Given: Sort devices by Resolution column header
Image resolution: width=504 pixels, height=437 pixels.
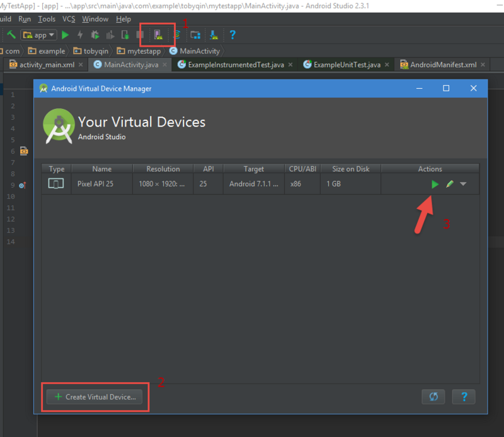Looking at the screenshot, I should pyautogui.click(x=163, y=169).
